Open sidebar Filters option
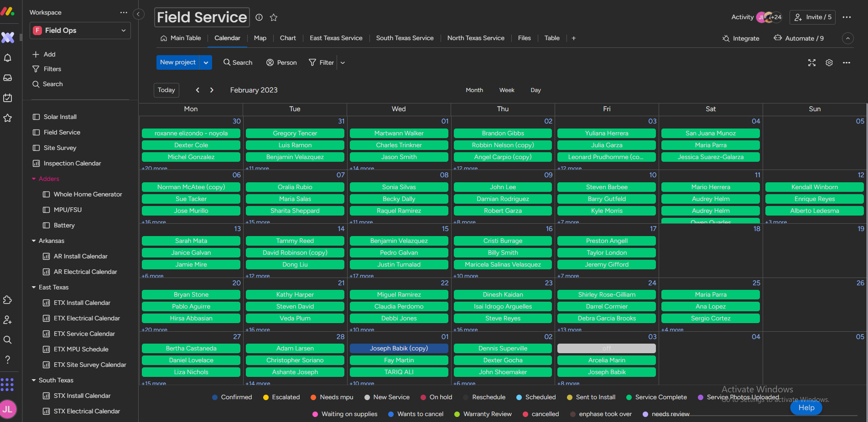 pyautogui.click(x=47, y=69)
